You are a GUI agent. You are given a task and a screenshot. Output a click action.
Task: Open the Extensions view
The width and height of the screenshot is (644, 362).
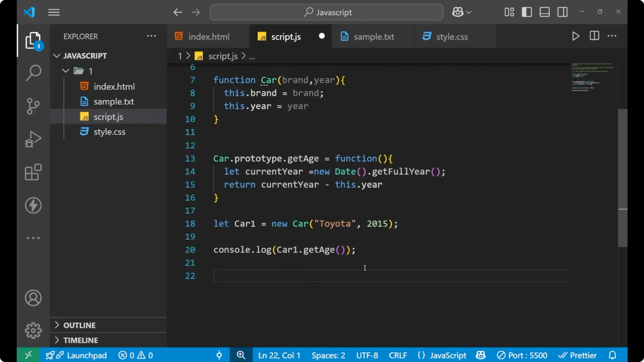[x=33, y=172]
